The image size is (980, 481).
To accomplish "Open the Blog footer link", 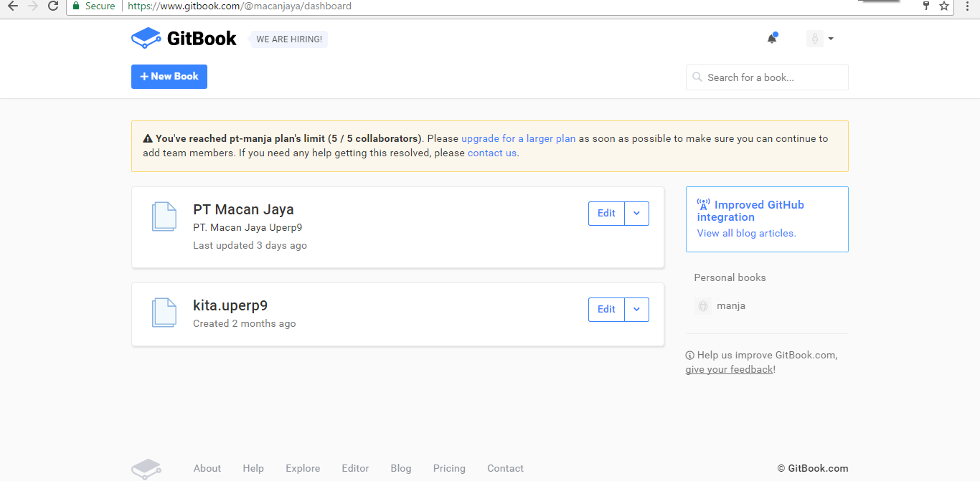I will pyautogui.click(x=401, y=468).
